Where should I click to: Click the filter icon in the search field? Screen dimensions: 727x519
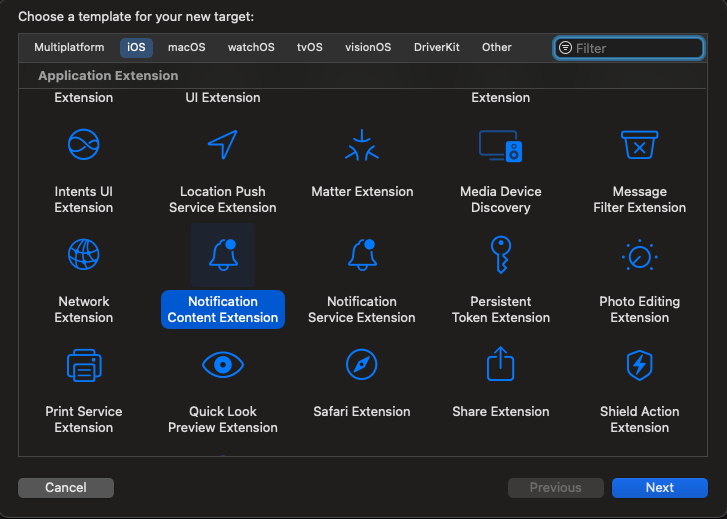pyautogui.click(x=565, y=48)
